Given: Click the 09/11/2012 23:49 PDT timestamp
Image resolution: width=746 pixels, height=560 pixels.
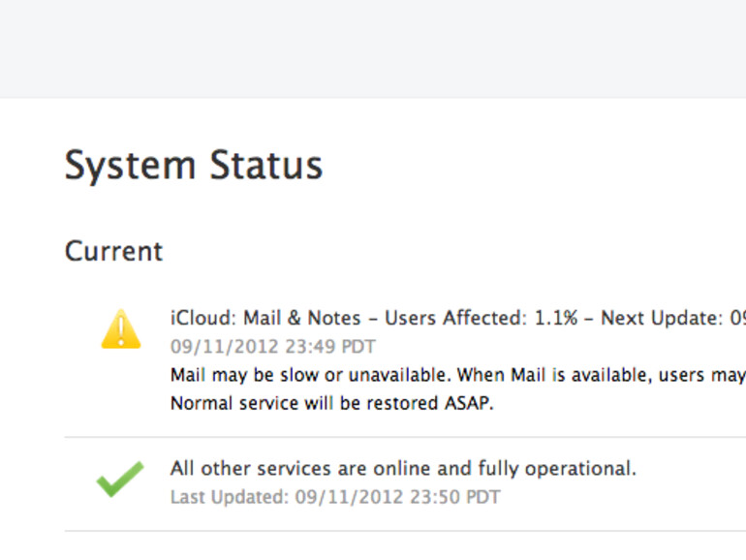Looking at the screenshot, I should coord(272,346).
